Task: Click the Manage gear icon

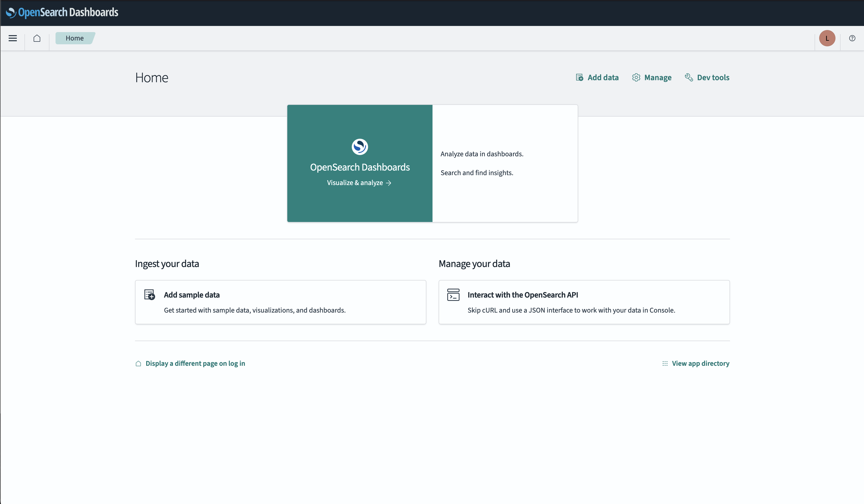Action: [636, 77]
